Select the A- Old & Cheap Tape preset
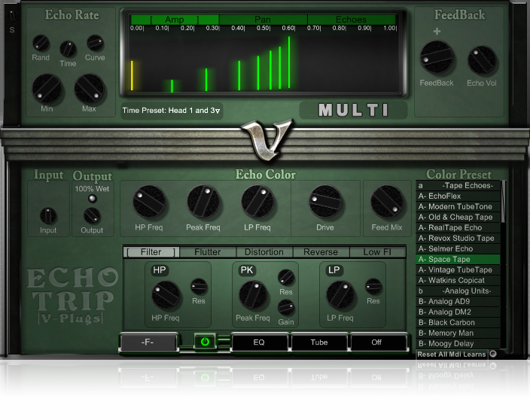The width and height of the screenshot is (530, 420). [458, 217]
